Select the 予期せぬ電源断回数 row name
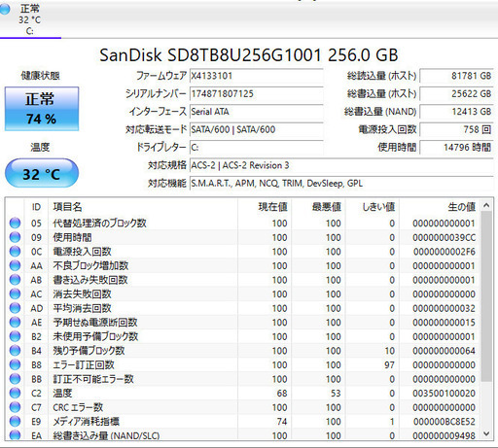The image size is (498, 448). [x=95, y=323]
